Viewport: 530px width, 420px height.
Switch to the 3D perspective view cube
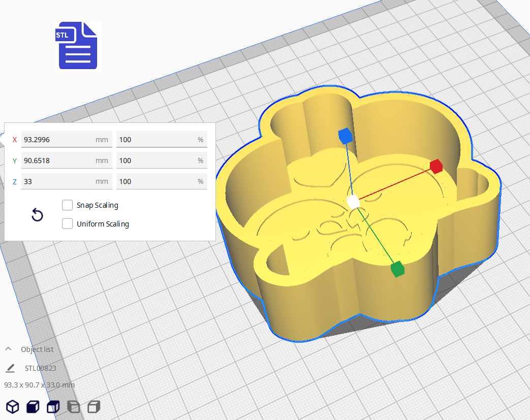point(12,407)
